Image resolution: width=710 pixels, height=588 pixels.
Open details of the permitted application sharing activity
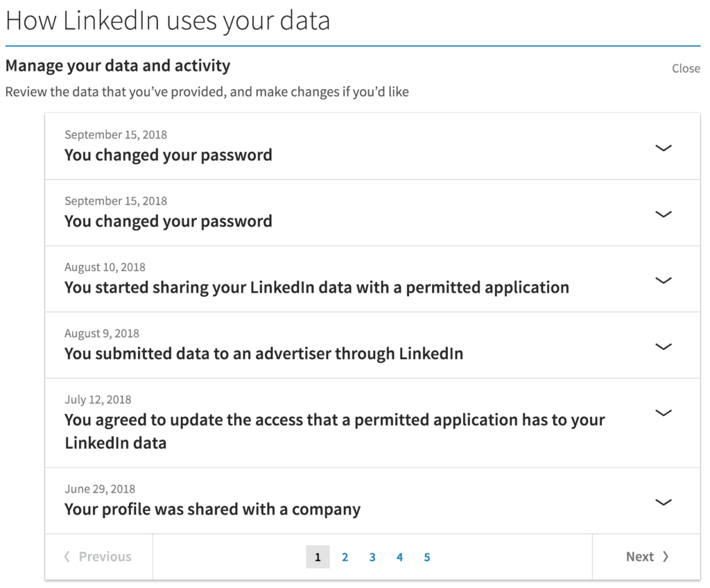click(x=664, y=280)
